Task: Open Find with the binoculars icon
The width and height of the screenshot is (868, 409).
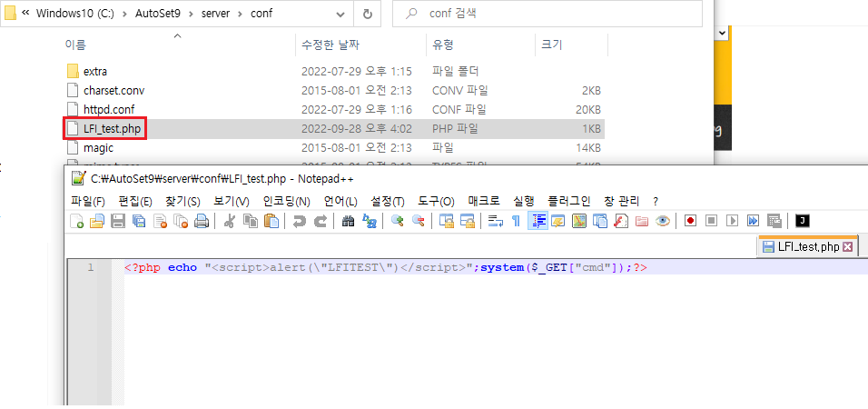Action: tap(348, 221)
